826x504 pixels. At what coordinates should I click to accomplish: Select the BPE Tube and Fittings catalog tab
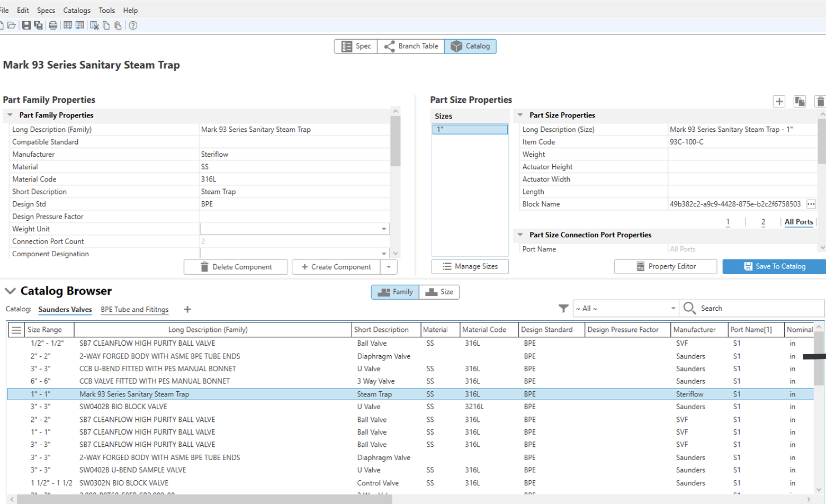[x=134, y=310]
